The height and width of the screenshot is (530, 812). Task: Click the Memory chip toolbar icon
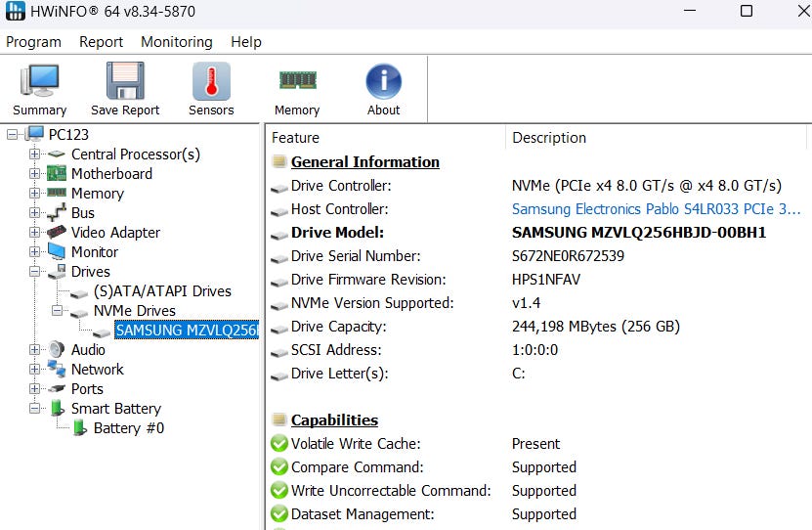(x=297, y=82)
